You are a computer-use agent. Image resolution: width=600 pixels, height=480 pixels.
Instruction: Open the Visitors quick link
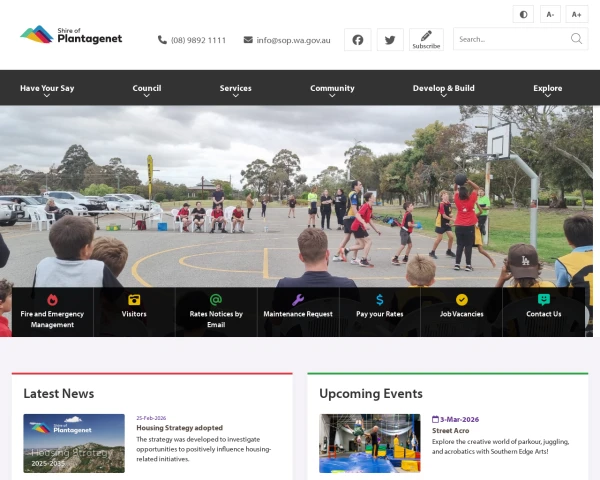[134, 314]
